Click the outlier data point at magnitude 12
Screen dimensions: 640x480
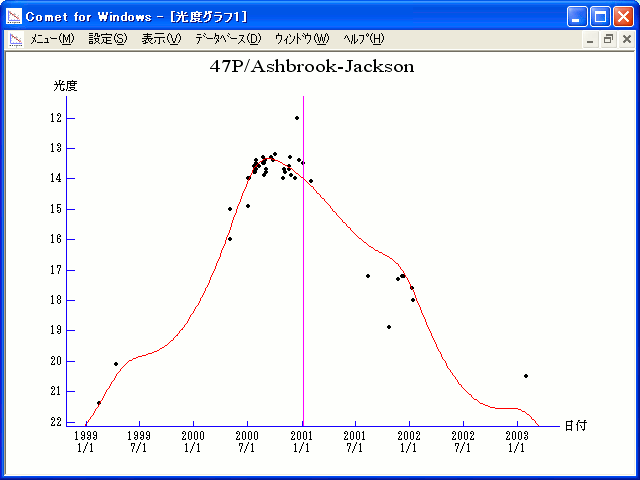pyautogui.click(x=297, y=118)
